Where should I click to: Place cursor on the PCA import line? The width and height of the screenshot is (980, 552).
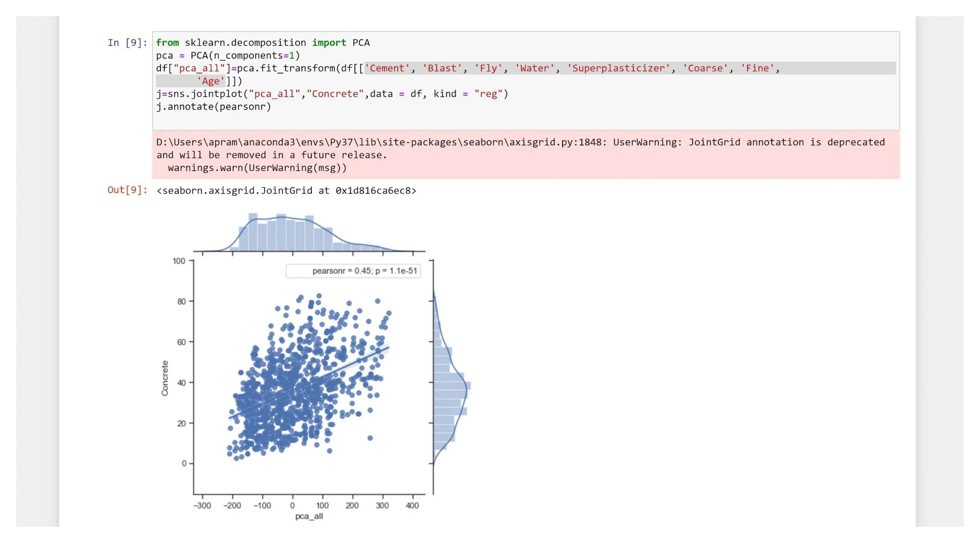pos(263,43)
